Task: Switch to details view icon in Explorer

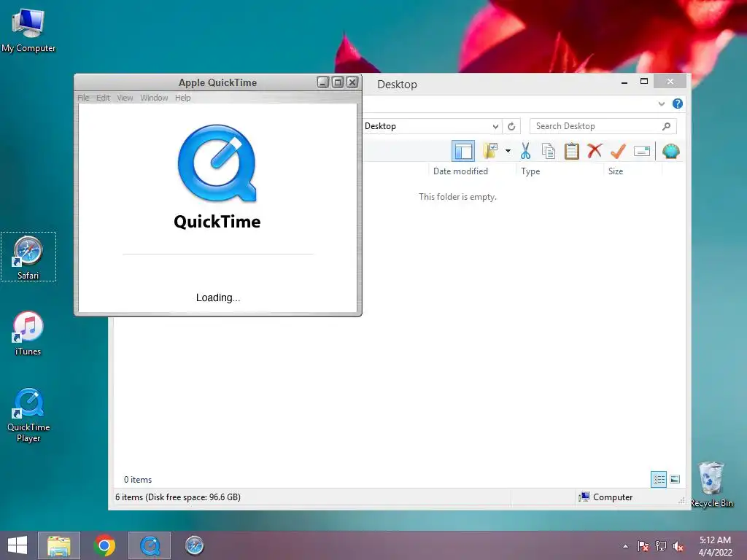Action: point(659,479)
